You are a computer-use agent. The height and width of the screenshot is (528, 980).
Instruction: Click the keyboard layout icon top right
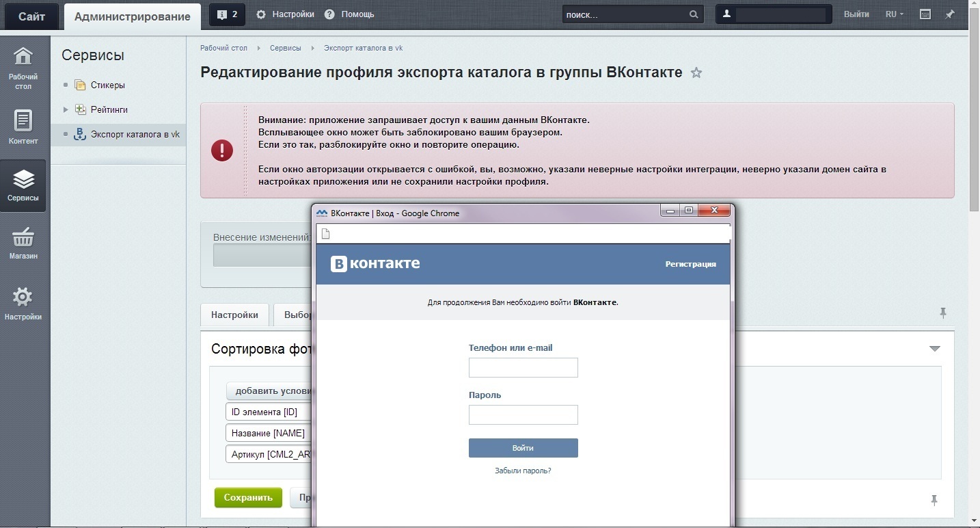pyautogui.click(x=925, y=14)
